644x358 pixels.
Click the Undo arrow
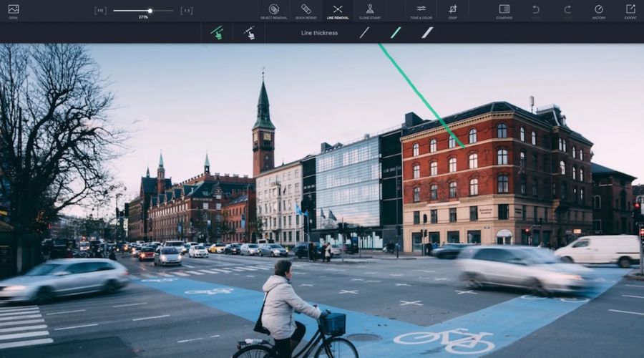535,11
